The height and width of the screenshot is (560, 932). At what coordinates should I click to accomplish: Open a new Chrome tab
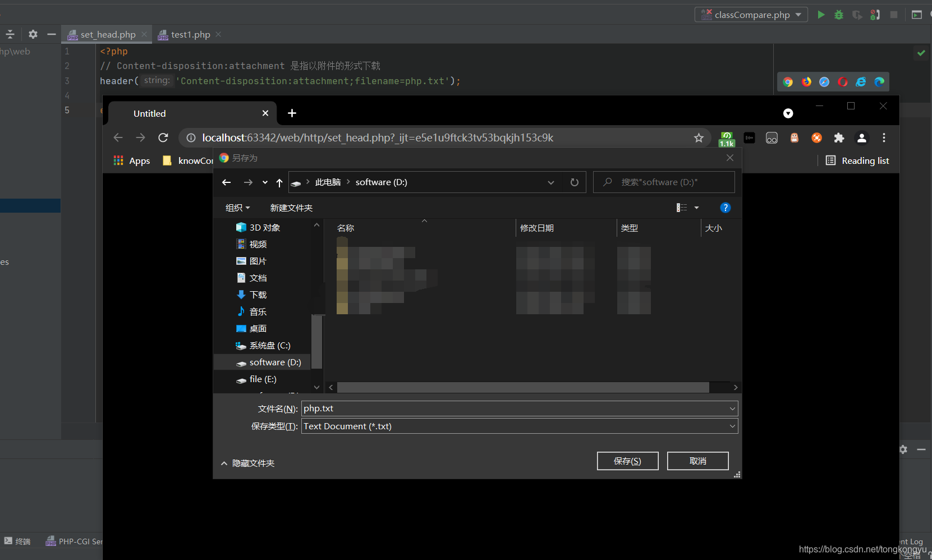click(x=292, y=113)
